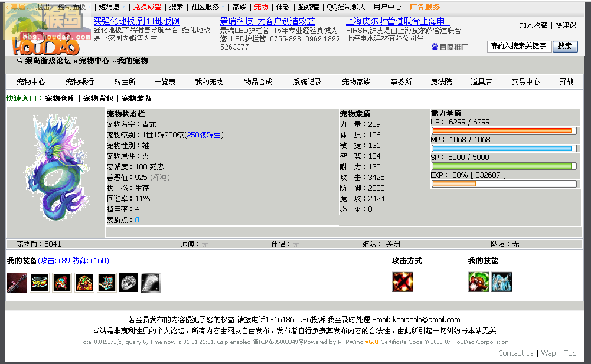Open the 宠物银行 tab
The width and height of the screenshot is (591, 364).
[x=80, y=82]
